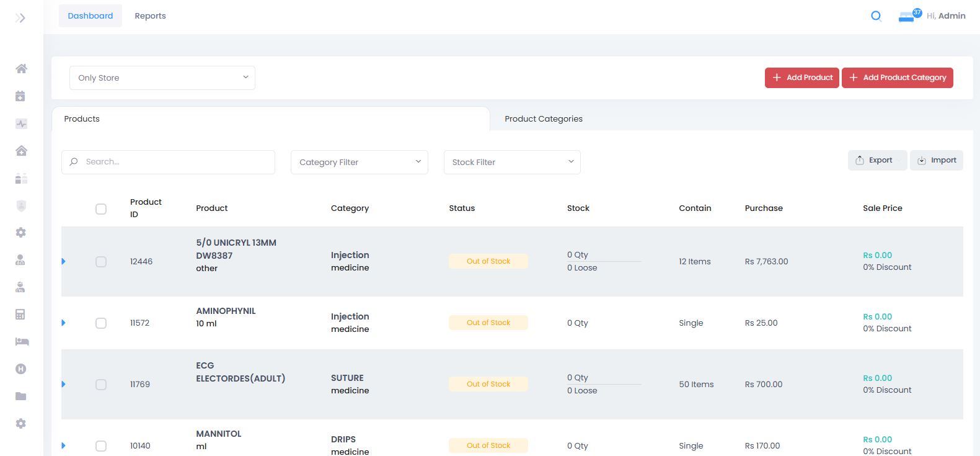Select the Products tab
Viewport: 980px width, 456px height.
[270, 118]
